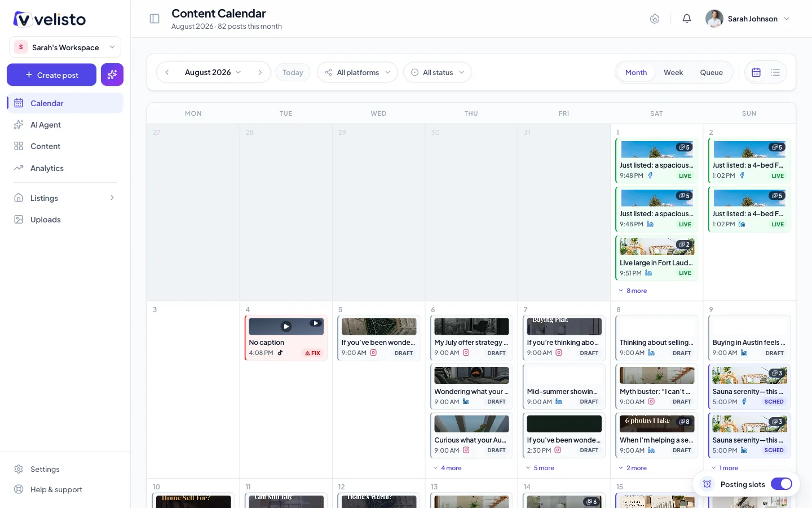Open Live large in Fort Laud... post
Screen dimensions: 812x508
pyautogui.click(x=656, y=258)
